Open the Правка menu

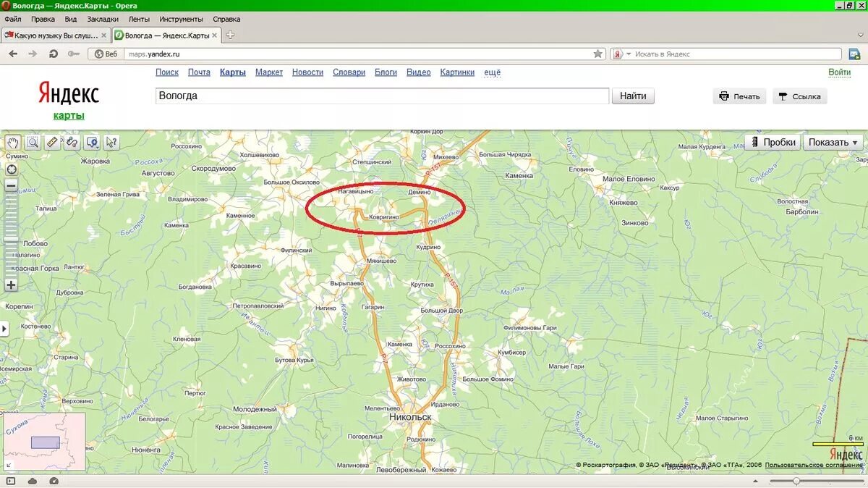tap(43, 20)
